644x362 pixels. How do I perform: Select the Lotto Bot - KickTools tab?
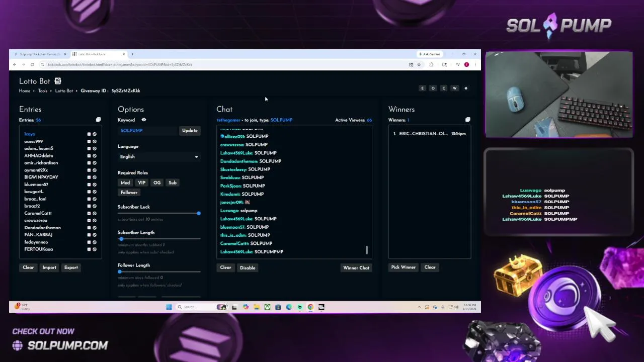pos(99,54)
